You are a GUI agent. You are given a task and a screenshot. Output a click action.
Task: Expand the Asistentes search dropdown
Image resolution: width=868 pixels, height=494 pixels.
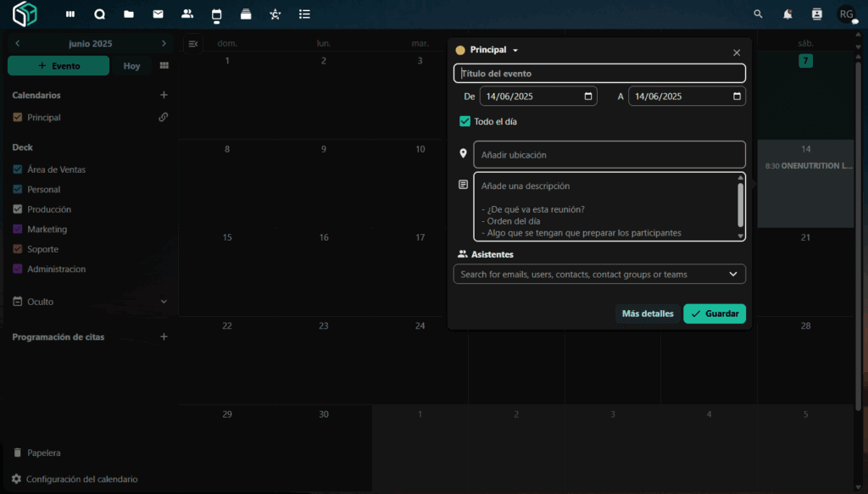pos(733,275)
